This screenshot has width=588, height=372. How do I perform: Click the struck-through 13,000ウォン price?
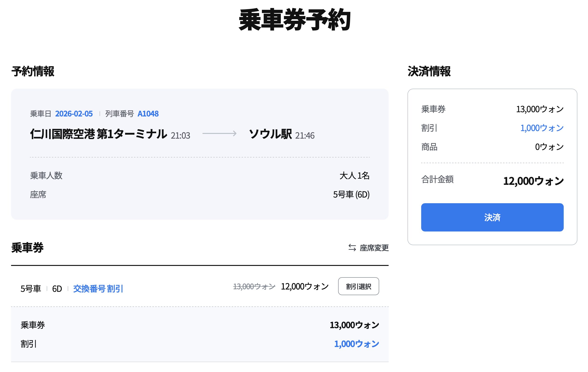click(x=254, y=286)
